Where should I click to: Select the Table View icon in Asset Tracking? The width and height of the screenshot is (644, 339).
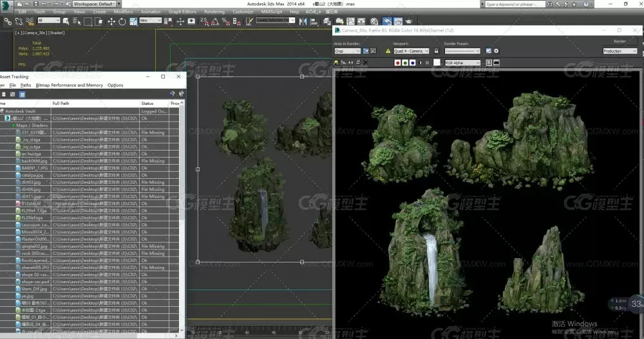22,95
